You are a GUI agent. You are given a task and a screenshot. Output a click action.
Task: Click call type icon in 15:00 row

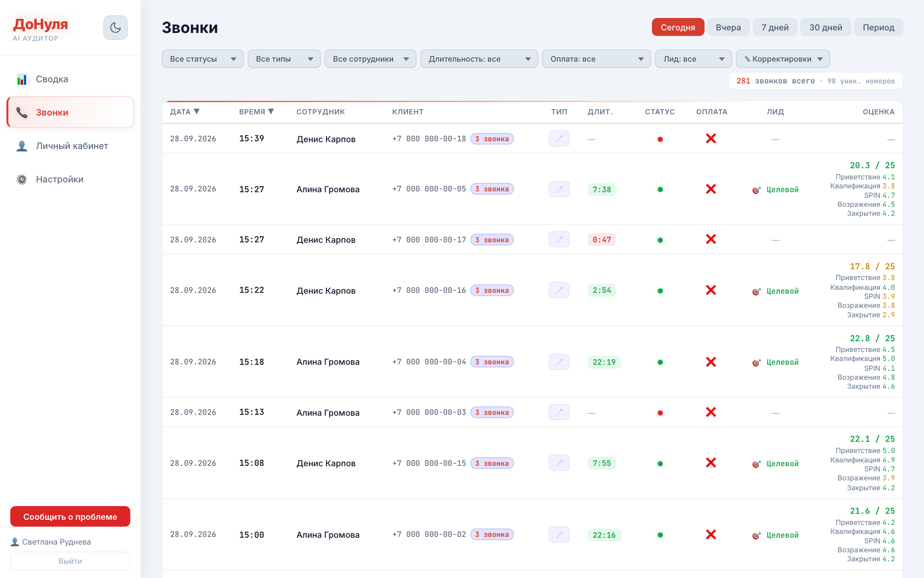[x=559, y=535]
